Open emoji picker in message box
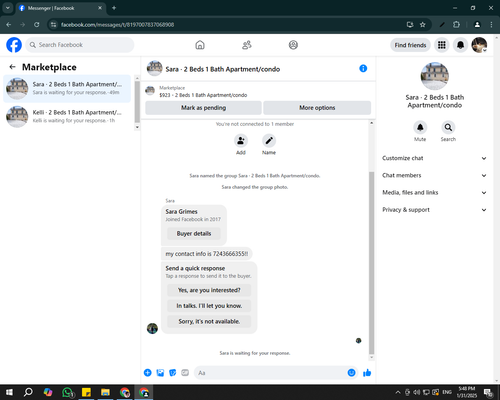 351,373
